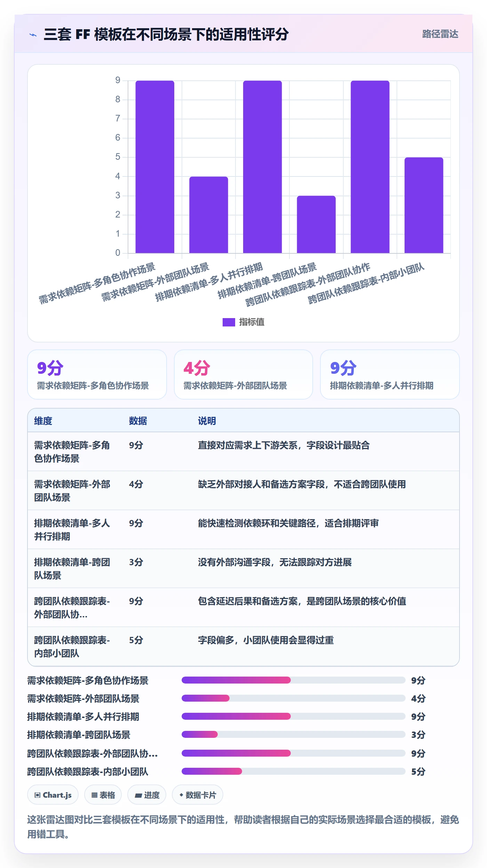Click the chart bar for 需求依赖矩阵-外部团队场景

pos(209,215)
